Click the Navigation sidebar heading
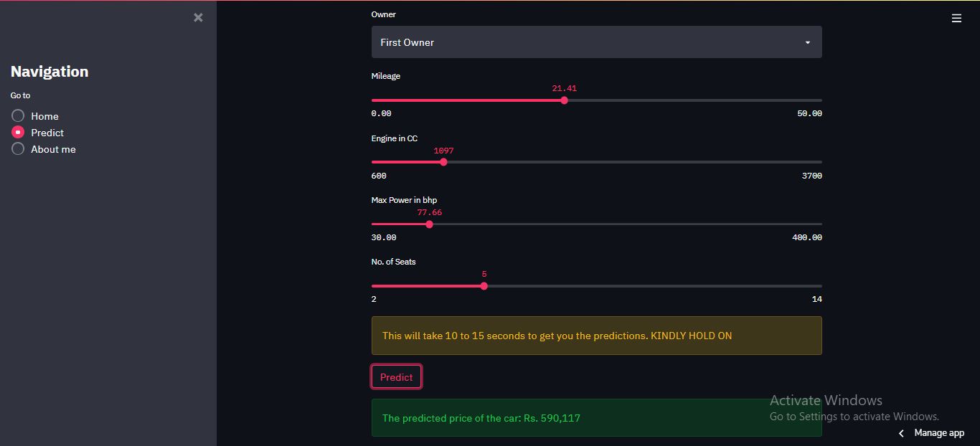This screenshot has width=980, height=446. click(50, 72)
